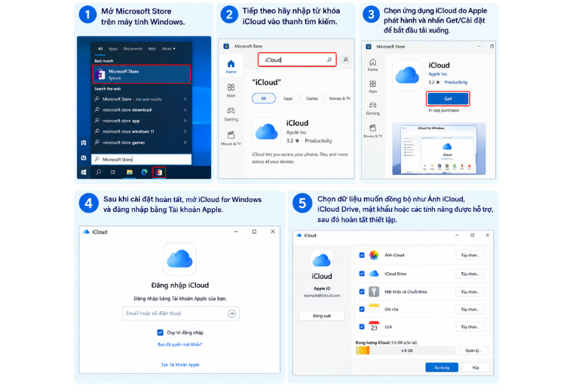Viewport: 588px width, 392px height.
Task: Toggle the iCloud Drive checkbox
Action: click(362, 274)
